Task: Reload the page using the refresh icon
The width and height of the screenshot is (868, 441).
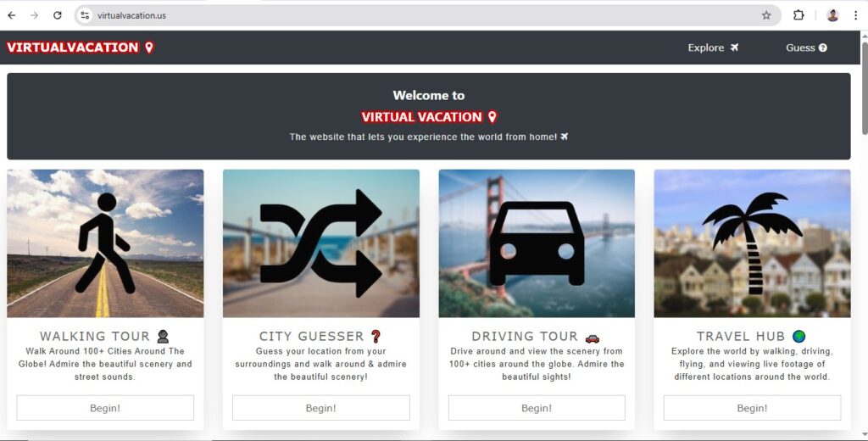Action: [58, 15]
